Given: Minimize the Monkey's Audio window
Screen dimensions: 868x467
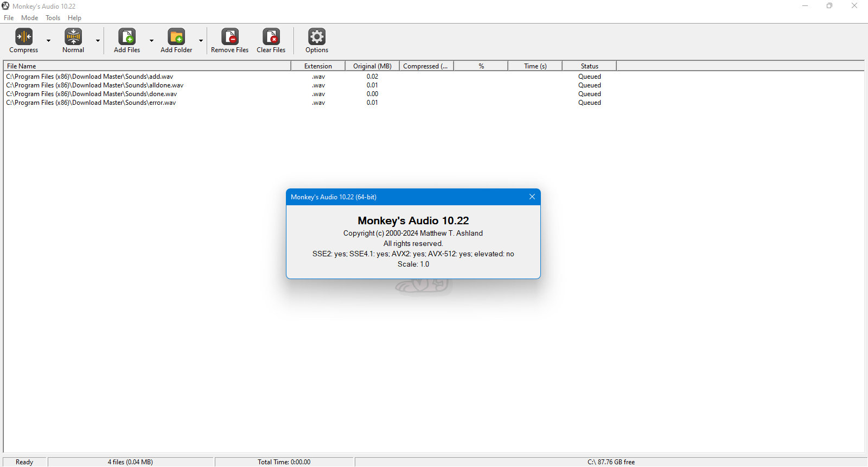Looking at the screenshot, I should (805, 6).
